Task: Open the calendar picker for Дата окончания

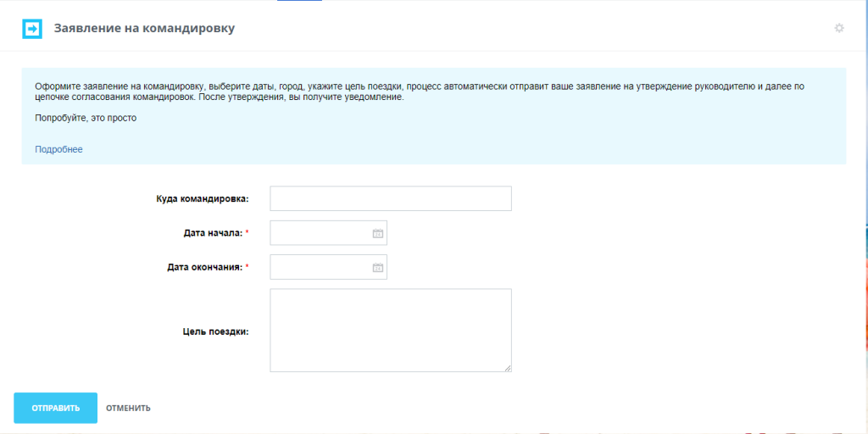Action: pos(378,268)
